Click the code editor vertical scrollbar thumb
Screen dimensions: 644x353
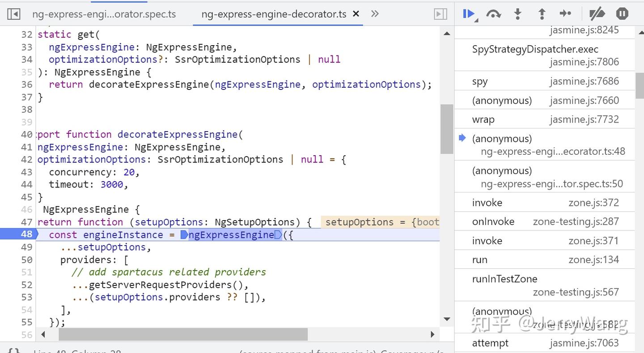pos(447,129)
